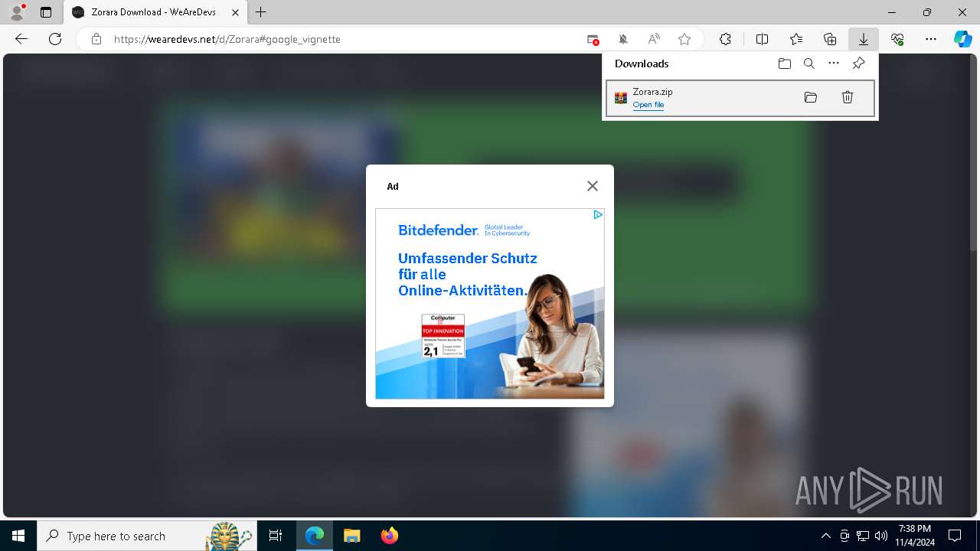The image size is (980, 551).
Task: Open the profile avatar icon
Action: (17, 11)
